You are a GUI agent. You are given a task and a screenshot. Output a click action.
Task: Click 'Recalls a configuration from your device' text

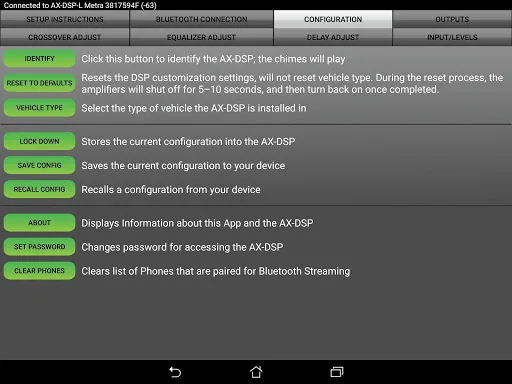coord(171,190)
